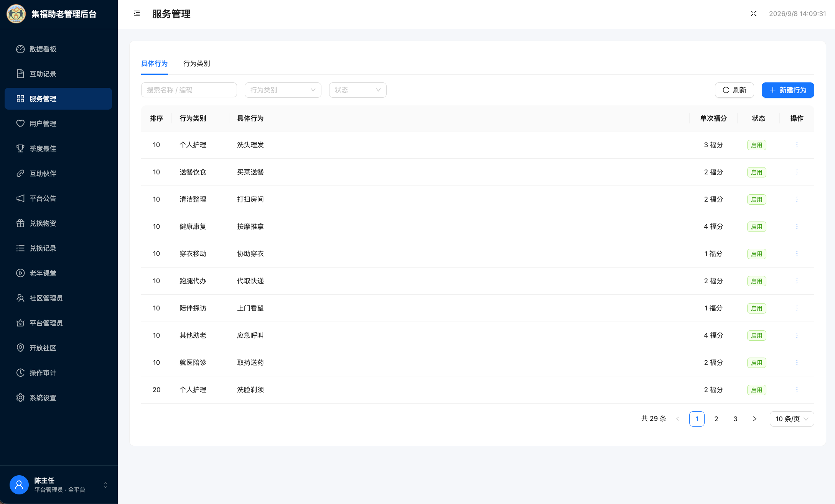Open actions menu for 打扫房间 row
The image size is (835, 504).
[x=797, y=199]
